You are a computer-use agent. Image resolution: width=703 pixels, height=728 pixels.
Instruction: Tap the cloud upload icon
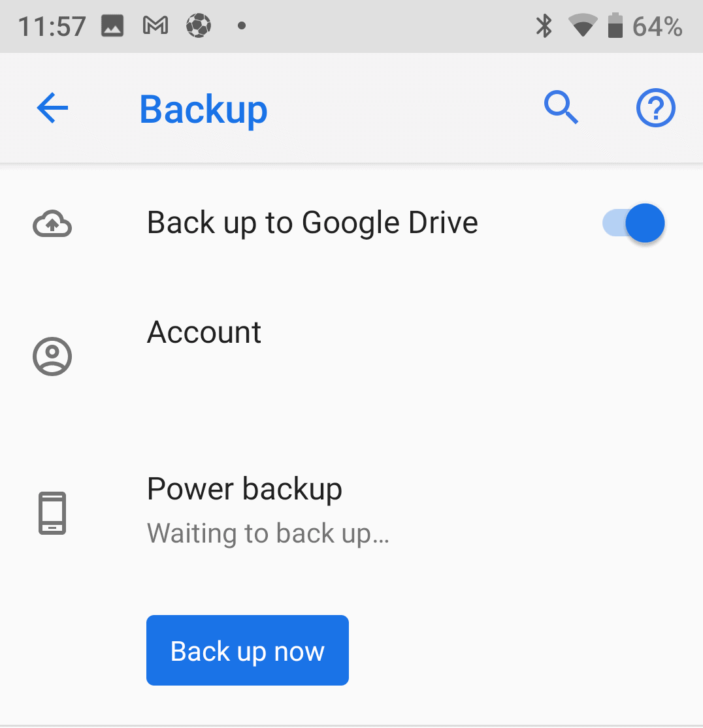[x=52, y=224]
